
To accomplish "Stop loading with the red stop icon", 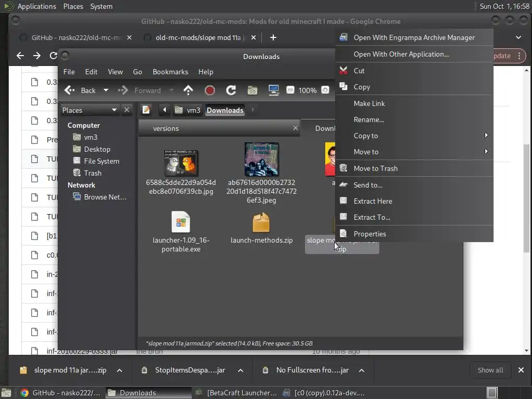I will pos(210,90).
